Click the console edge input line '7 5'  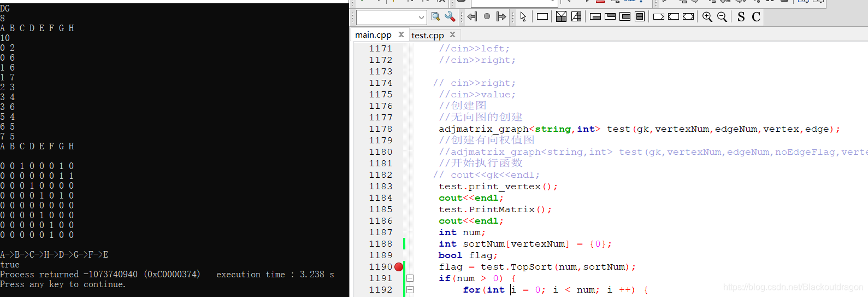pos(8,136)
